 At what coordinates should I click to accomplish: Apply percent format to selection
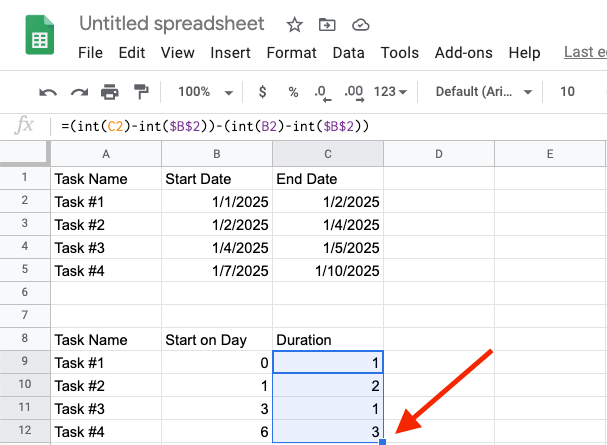pos(293,92)
